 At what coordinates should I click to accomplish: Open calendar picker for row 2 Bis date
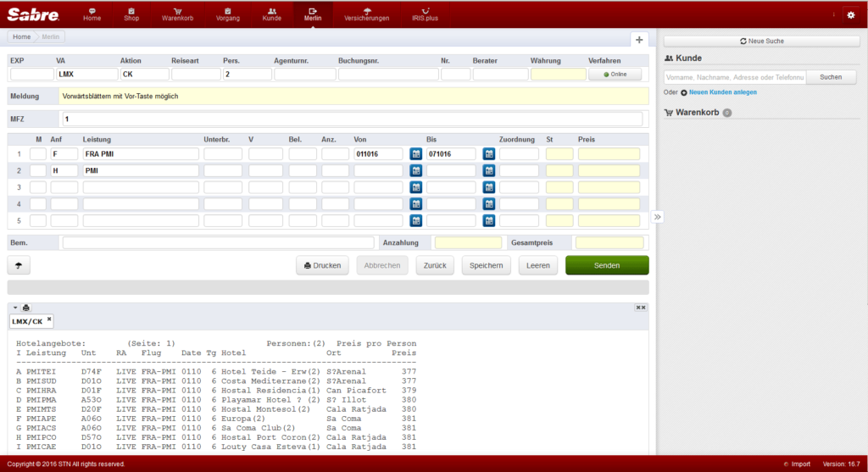[488, 170]
